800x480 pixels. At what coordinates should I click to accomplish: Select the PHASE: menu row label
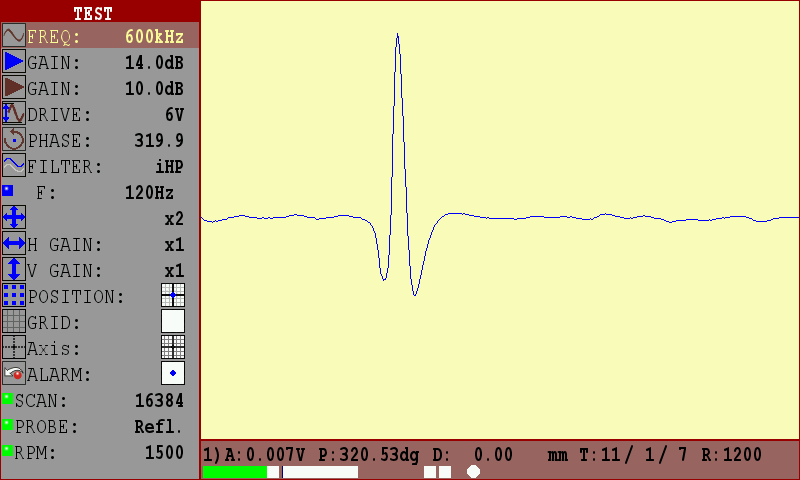point(59,141)
